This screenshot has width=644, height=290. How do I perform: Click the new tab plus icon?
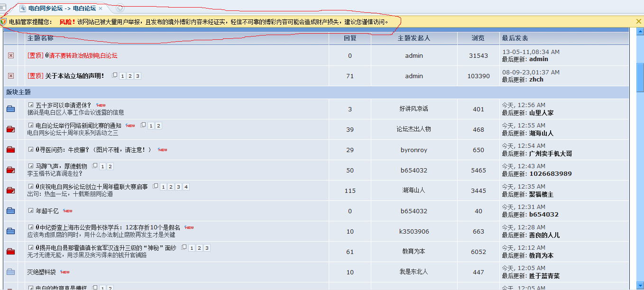click(120, 8)
